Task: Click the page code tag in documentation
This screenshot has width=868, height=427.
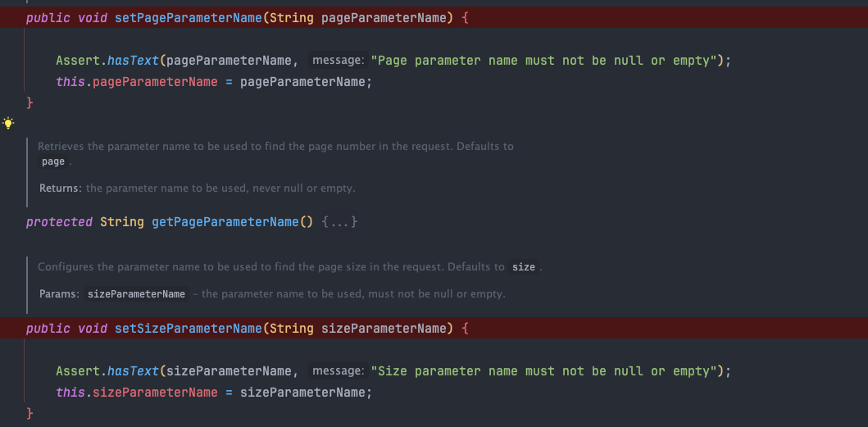Action: tap(53, 161)
